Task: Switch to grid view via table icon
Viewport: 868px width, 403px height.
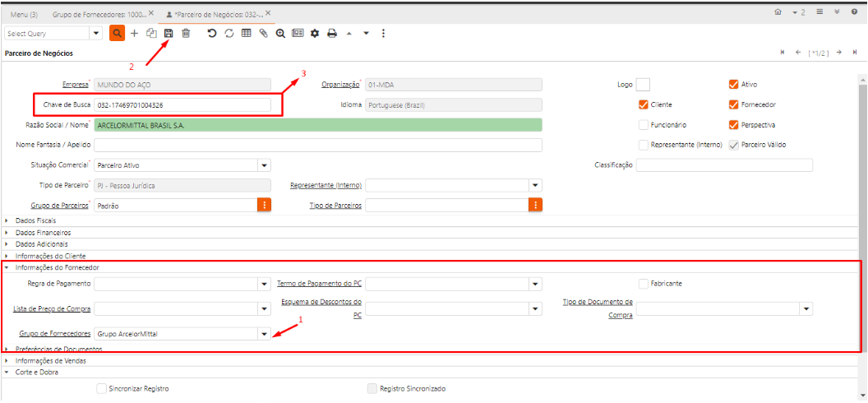Action: click(247, 33)
